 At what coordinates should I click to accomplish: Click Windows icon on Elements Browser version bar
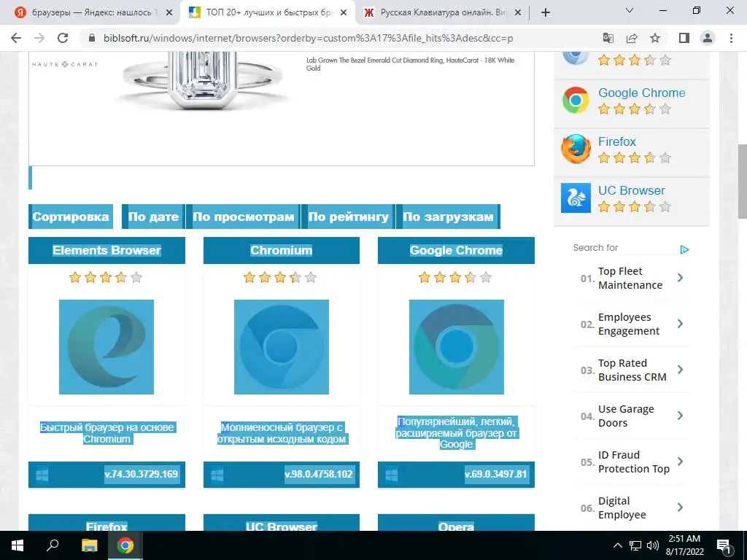click(x=42, y=475)
